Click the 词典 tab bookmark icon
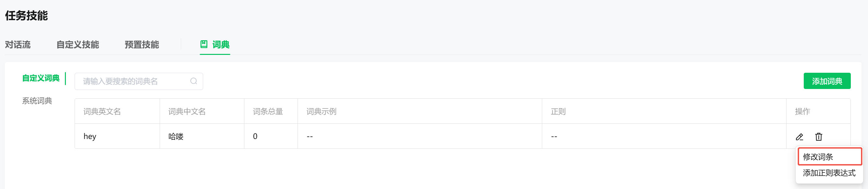The width and height of the screenshot is (868, 189). [204, 44]
